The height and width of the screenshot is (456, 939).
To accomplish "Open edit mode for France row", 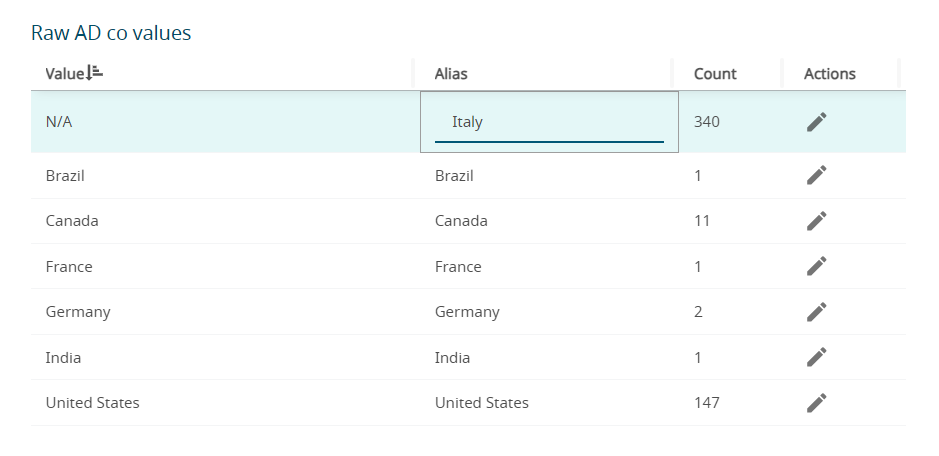I will click(816, 266).
